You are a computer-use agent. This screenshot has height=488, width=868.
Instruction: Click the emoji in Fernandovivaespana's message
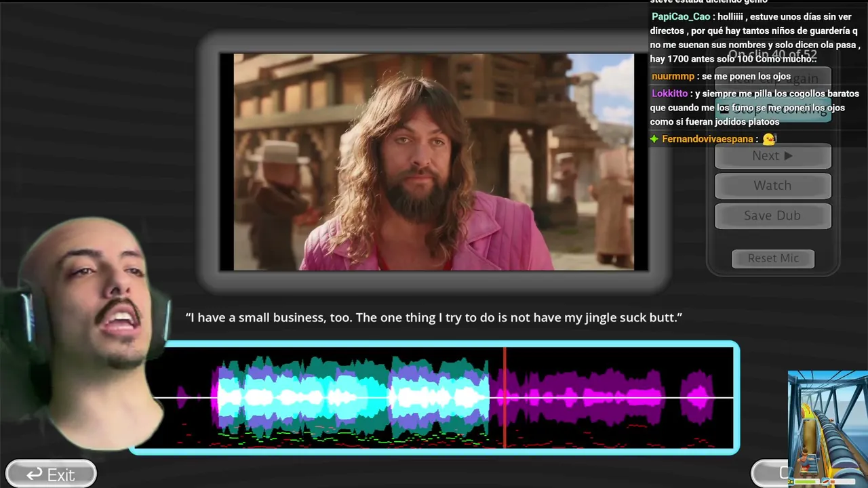point(768,139)
